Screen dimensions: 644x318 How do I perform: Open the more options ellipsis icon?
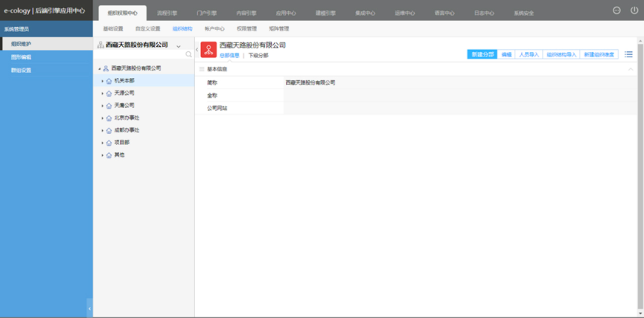tap(616, 10)
